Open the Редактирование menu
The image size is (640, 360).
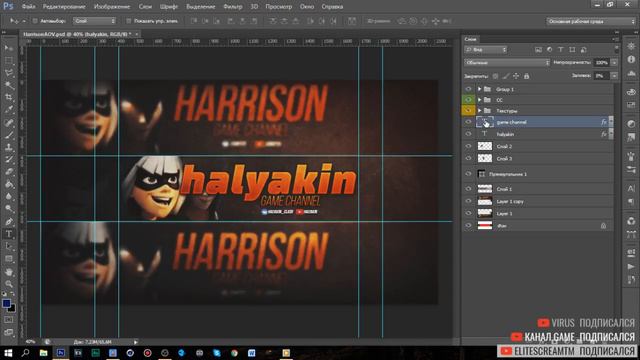tap(64, 7)
